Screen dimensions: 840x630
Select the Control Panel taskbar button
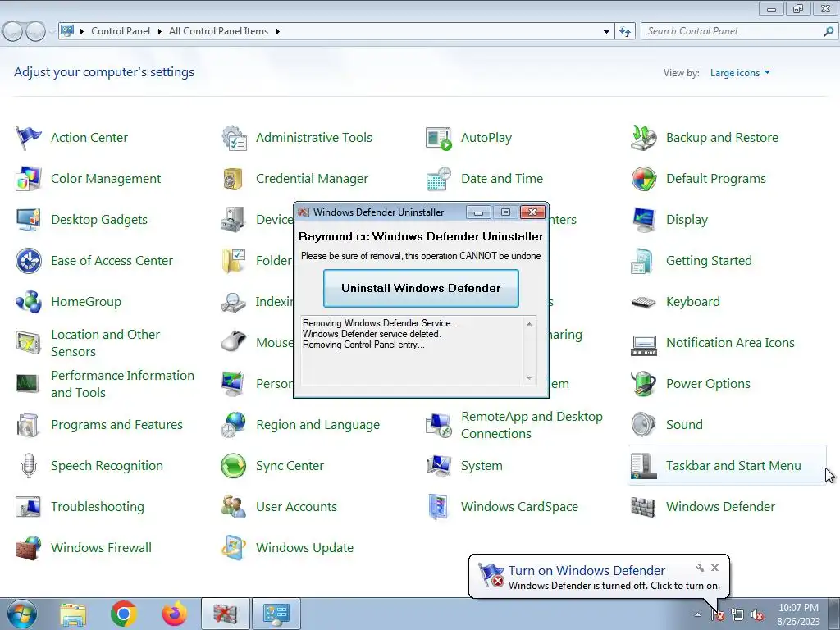(x=276, y=614)
